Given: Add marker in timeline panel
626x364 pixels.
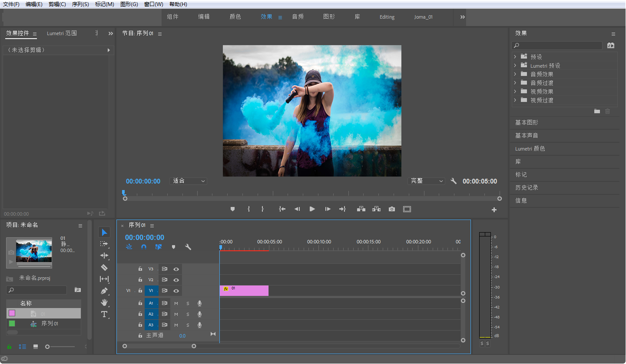Looking at the screenshot, I should tap(173, 247).
